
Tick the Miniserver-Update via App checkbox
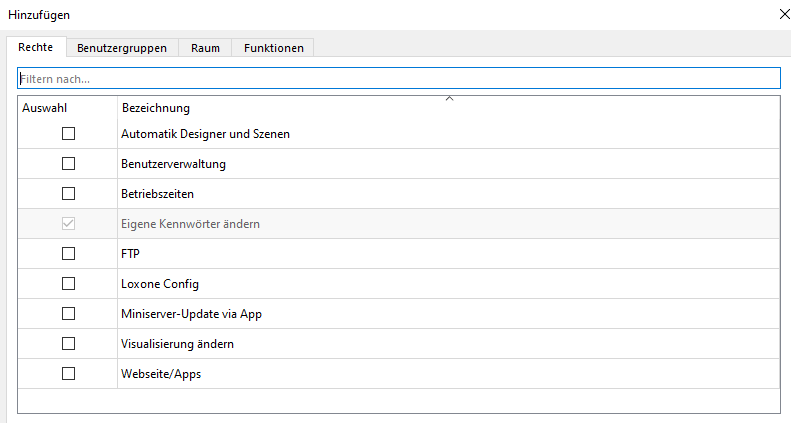69,313
